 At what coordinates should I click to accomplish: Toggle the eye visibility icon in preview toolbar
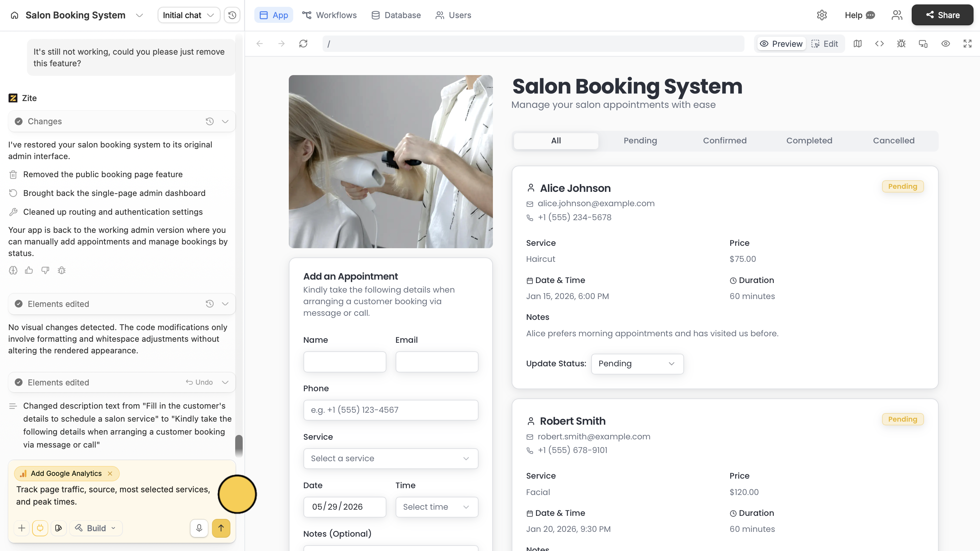click(x=946, y=44)
